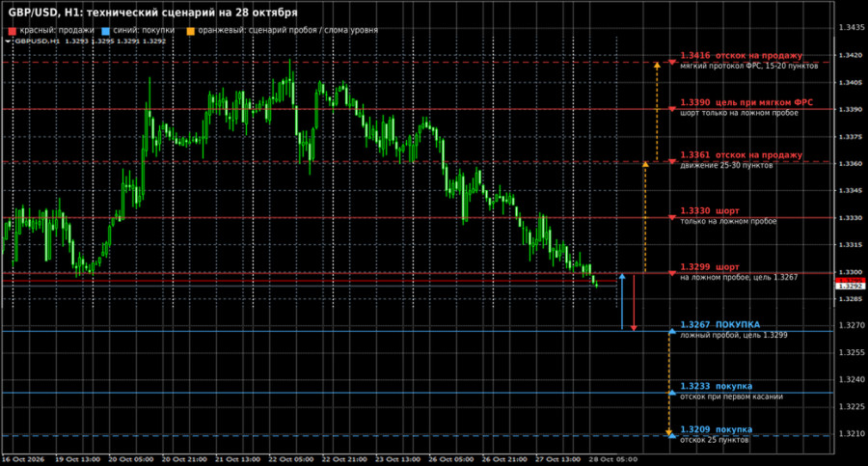Click 1.3405 on the price axis
868x466 pixels.
(x=852, y=83)
